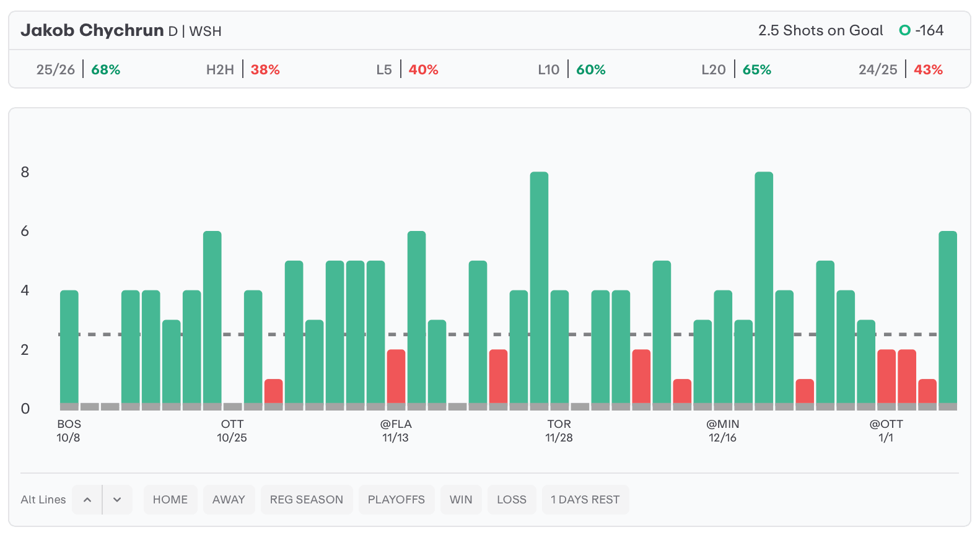980x535 pixels.
Task: Select the H2H 38% stat
Action: coord(243,69)
